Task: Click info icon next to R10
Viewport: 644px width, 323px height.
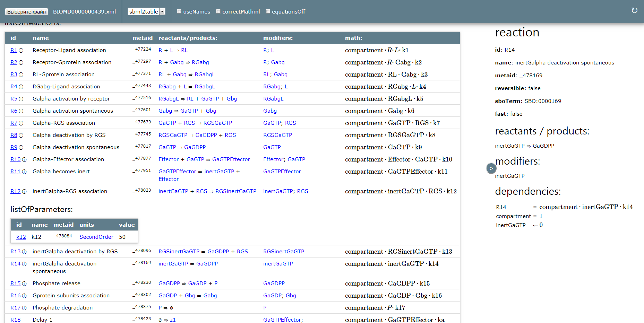Action: 24,159
